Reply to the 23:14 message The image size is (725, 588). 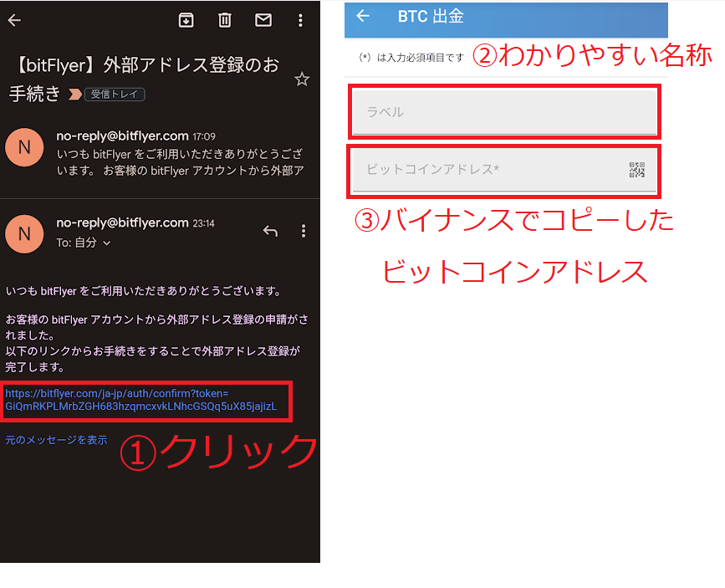point(270,230)
